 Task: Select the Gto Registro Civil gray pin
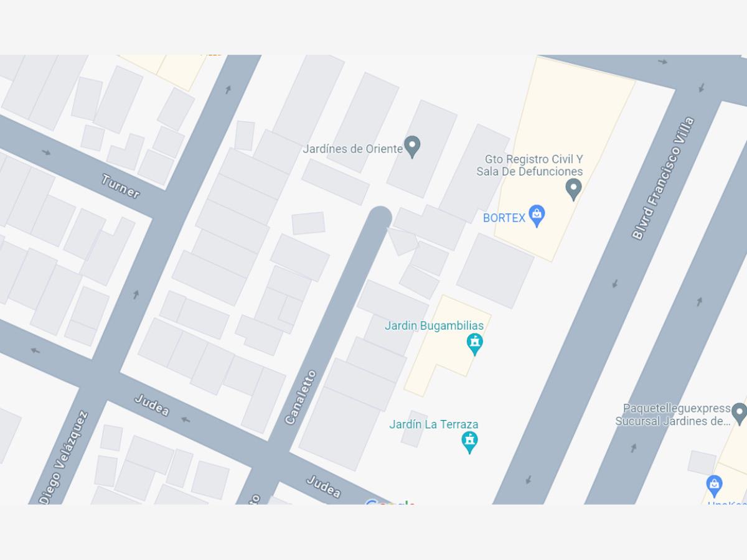pyautogui.click(x=573, y=189)
